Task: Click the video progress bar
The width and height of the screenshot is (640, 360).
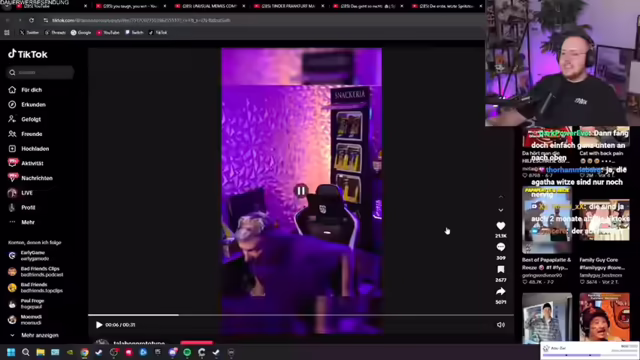Action: 301,315
